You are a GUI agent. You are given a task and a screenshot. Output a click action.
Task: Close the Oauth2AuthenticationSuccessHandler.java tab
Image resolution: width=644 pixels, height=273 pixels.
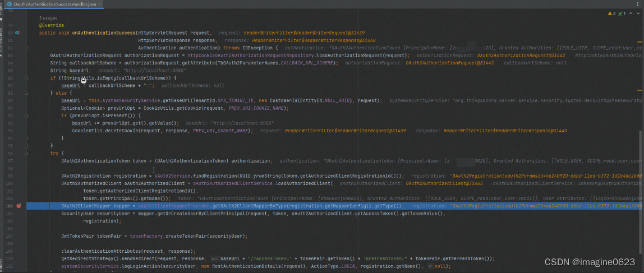[99, 3]
